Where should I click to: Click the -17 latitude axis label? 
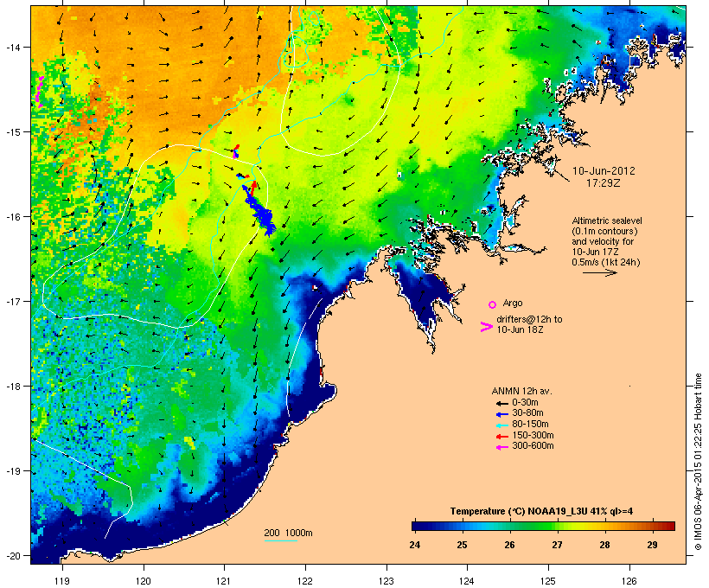[12, 301]
